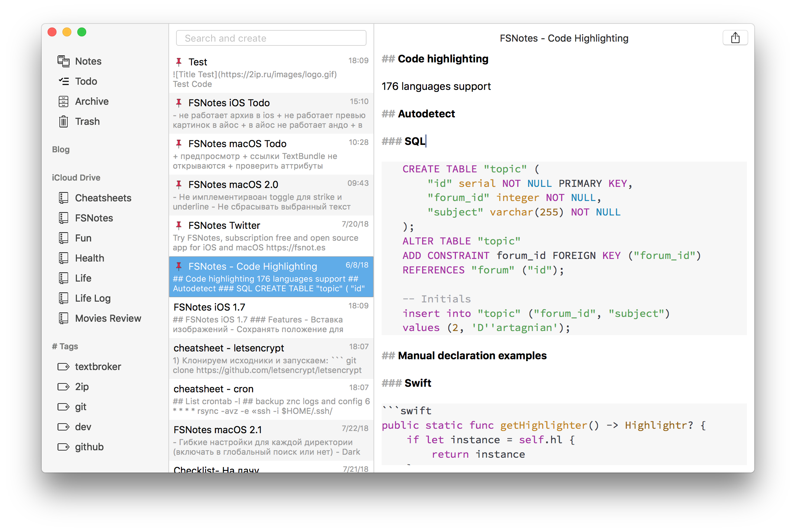Click the pin icon on FSNotes iOS Todo
The width and height of the screenshot is (796, 532).
click(179, 103)
